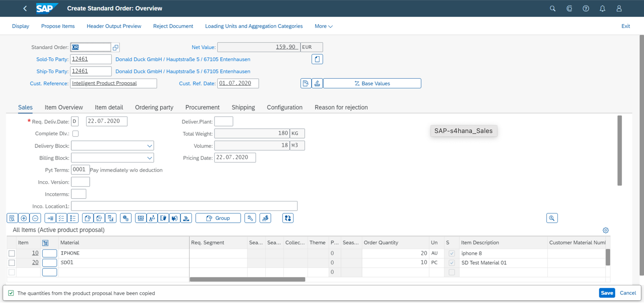Click display header details icon left of Base Values
This screenshot has height=303, width=644.
(306, 83)
